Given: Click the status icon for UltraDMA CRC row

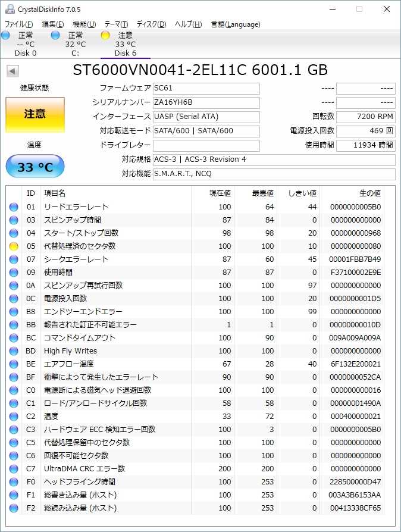Looking at the screenshot, I should click(14, 469).
